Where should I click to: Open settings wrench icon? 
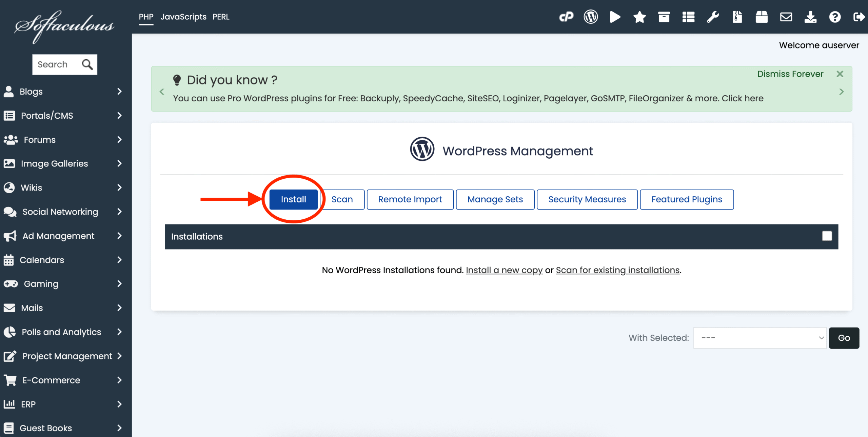(x=713, y=17)
